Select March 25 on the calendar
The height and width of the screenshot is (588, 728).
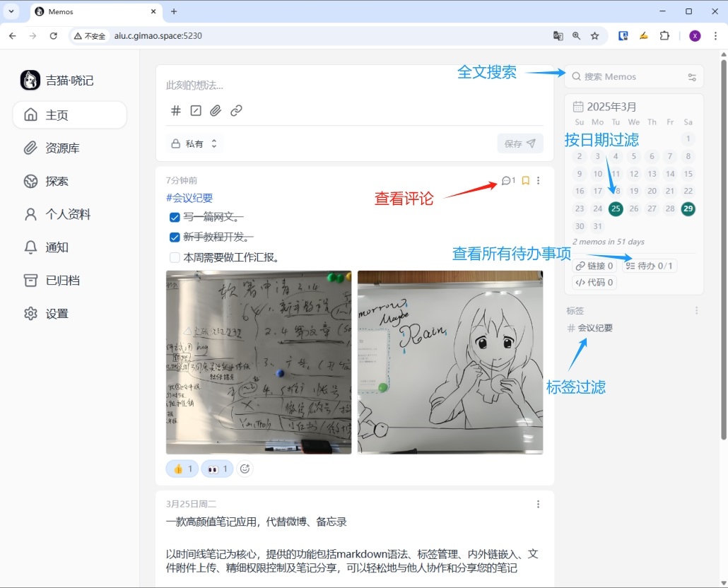point(616,208)
